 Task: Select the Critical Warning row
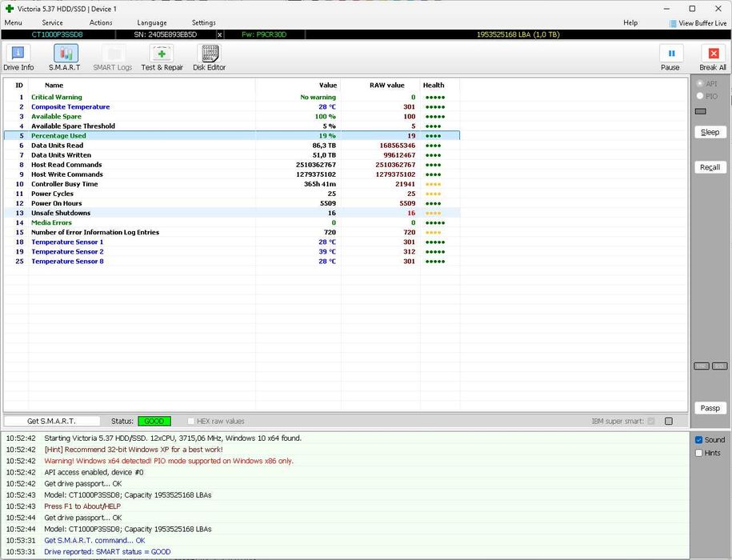(x=231, y=97)
